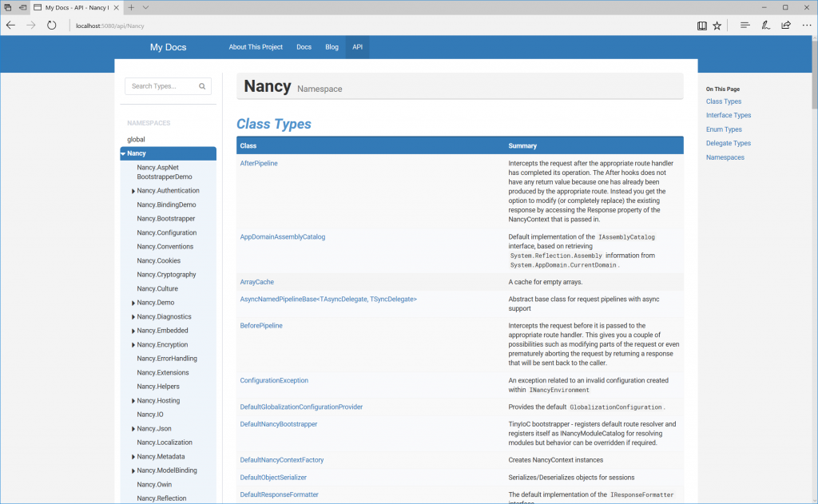Jump to Interface Types in On This Page
This screenshot has width=818, height=504.
tap(729, 115)
